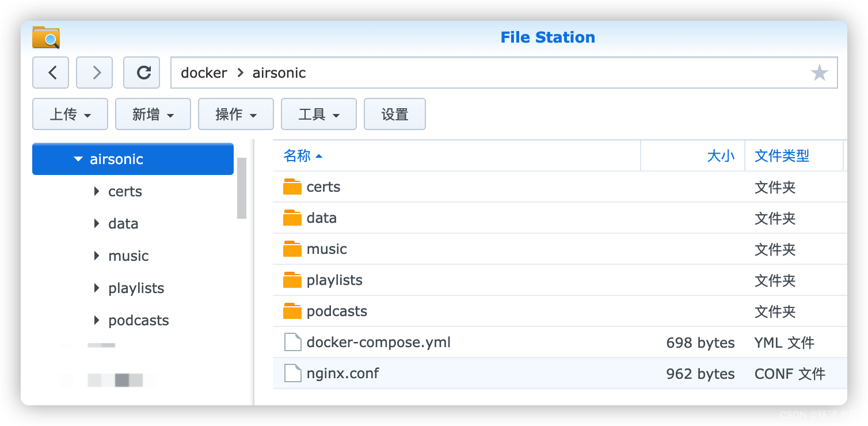Image resolution: width=868 pixels, height=426 pixels.
Task: Click the docker-compose.yml file icon
Action: pyautogui.click(x=293, y=343)
